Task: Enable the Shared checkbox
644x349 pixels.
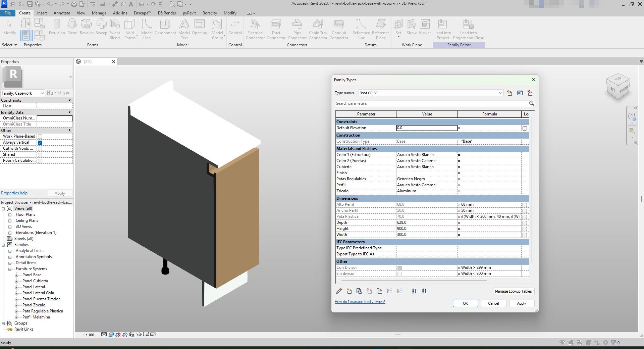Action: click(x=40, y=155)
